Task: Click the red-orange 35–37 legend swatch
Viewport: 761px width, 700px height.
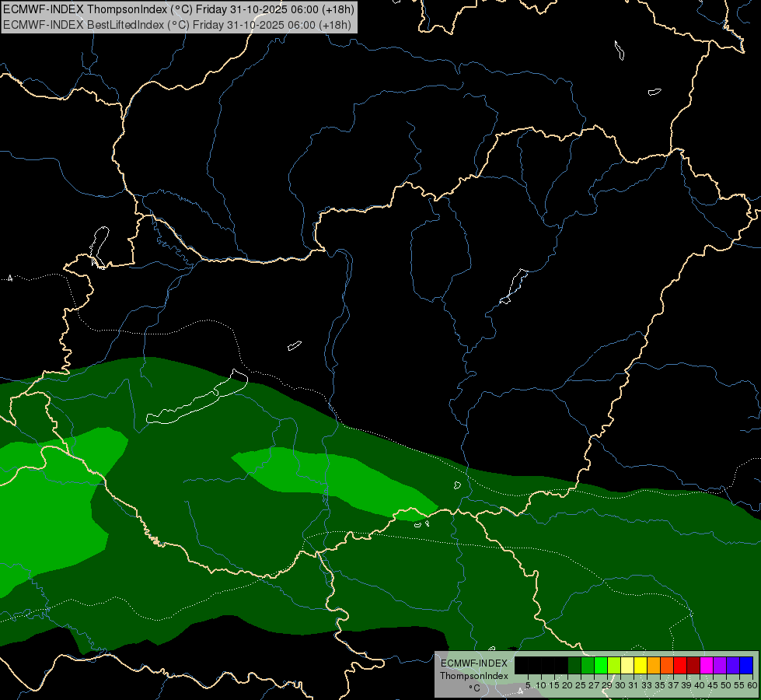Action: coord(668,665)
